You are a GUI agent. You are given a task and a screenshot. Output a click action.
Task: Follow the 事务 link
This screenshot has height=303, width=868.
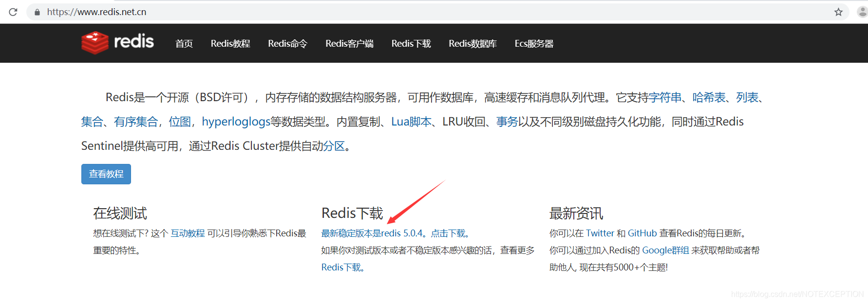click(x=507, y=122)
